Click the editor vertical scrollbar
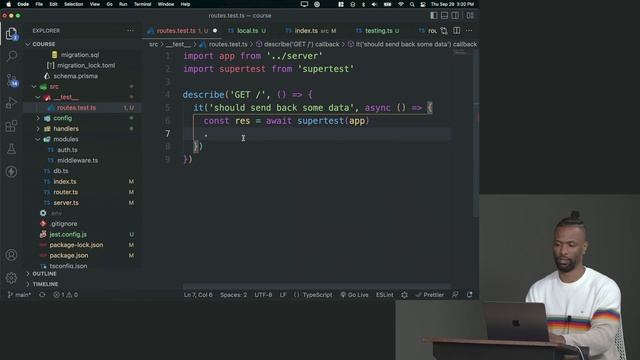This screenshot has height=360, width=640. coord(476,134)
